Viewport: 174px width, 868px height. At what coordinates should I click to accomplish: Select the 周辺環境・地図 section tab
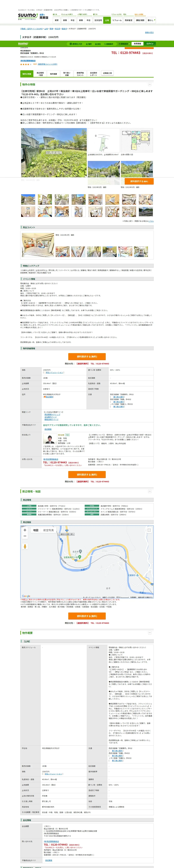click(x=40, y=74)
